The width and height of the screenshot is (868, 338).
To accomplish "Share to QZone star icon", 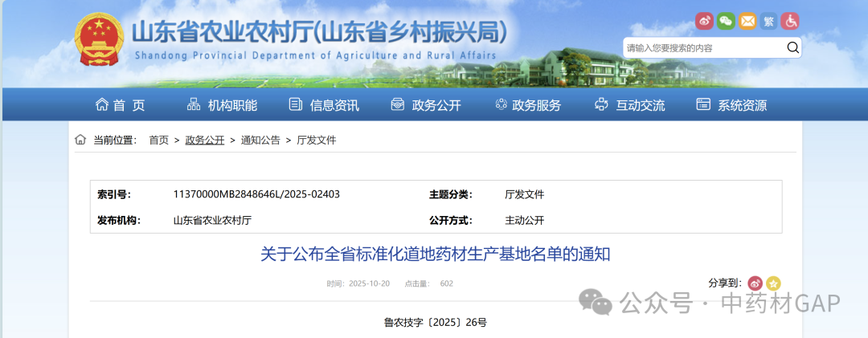I will click(x=773, y=283).
